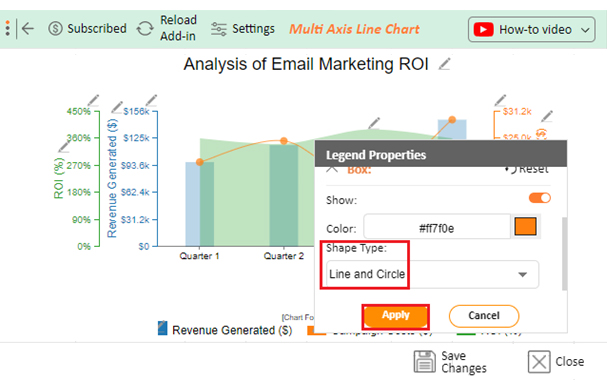The width and height of the screenshot is (607, 390).
Task: Click the pencil above the blue $156k axis
Action: coord(151,100)
